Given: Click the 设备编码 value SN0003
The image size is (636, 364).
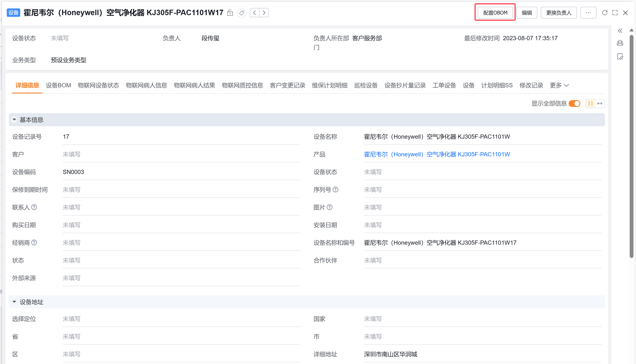Looking at the screenshot, I should click(73, 172).
